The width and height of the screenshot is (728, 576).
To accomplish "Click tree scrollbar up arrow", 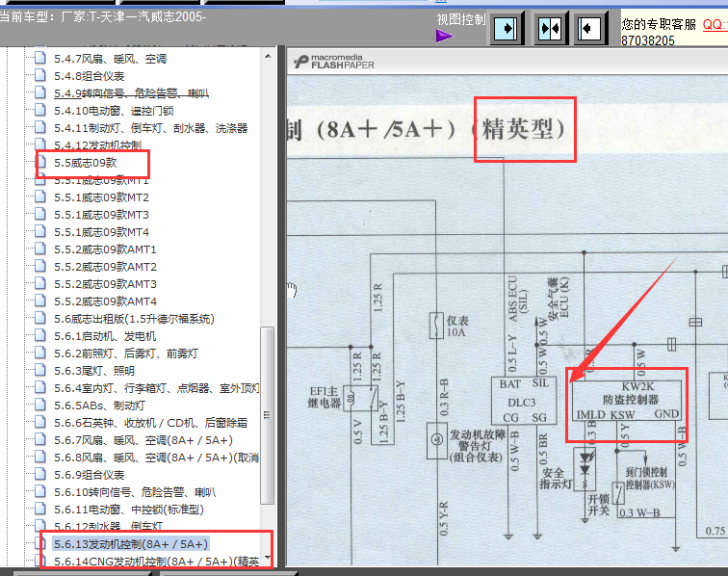I will pyautogui.click(x=268, y=56).
